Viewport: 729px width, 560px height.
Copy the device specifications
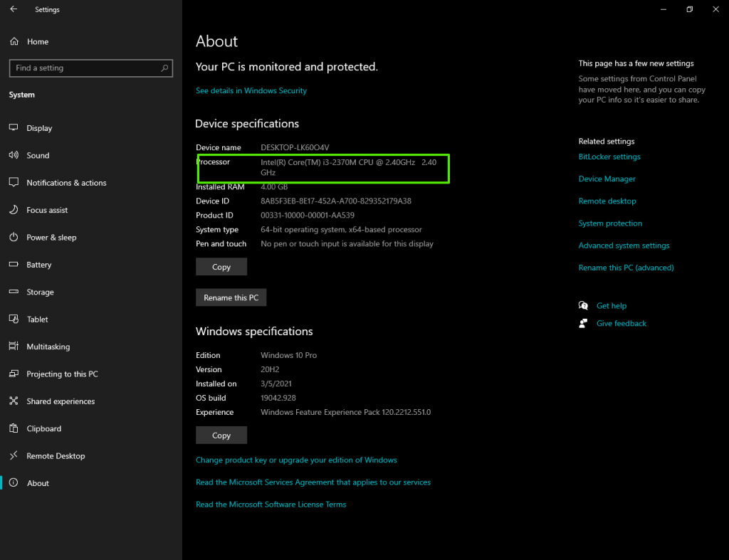coord(221,267)
